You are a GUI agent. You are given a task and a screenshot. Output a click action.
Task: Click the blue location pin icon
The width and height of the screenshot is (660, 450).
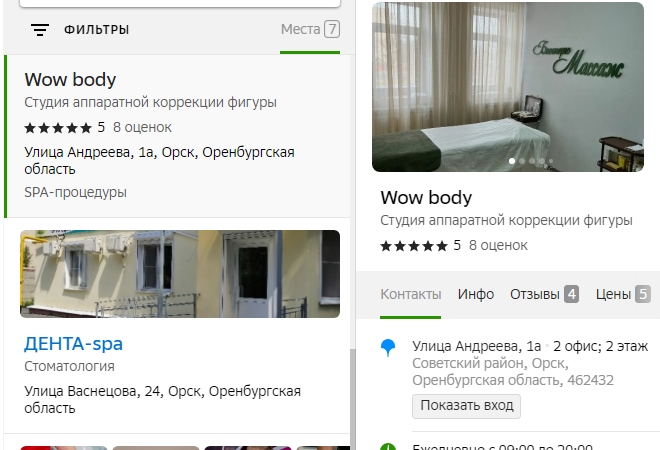(x=388, y=348)
